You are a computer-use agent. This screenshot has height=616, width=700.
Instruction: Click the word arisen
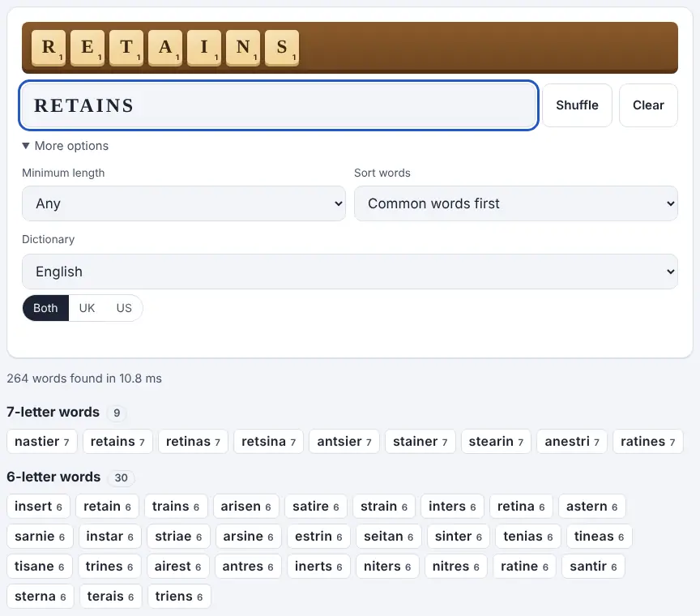pos(246,506)
